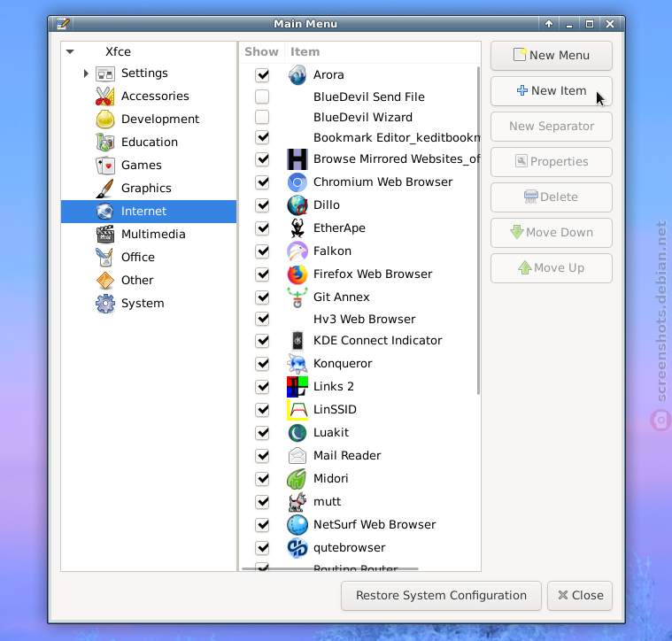672x641 pixels.
Task: Collapse the Xfce root tree node
Action: tap(70, 52)
